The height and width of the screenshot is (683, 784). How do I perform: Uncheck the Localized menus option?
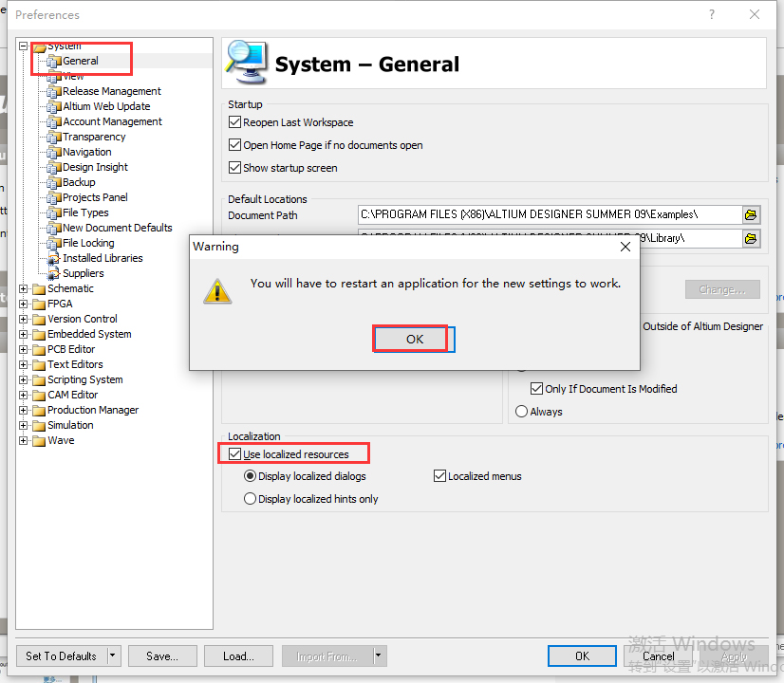click(440, 475)
